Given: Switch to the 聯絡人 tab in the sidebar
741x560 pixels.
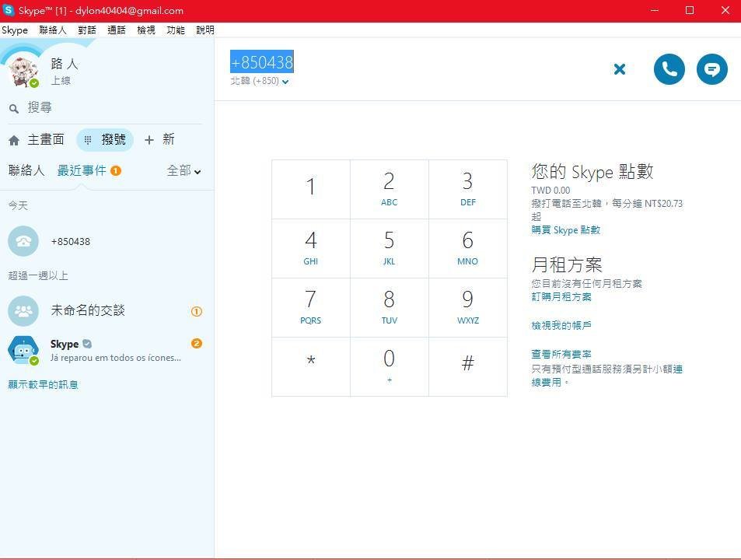Looking at the screenshot, I should pyautogui.click(x=26, y=170).
